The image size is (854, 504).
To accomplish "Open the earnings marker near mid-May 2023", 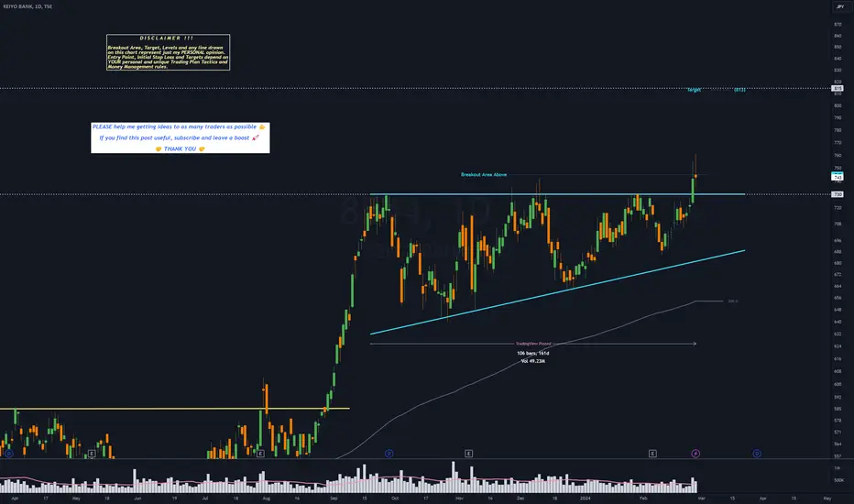I will coord(92,454).
